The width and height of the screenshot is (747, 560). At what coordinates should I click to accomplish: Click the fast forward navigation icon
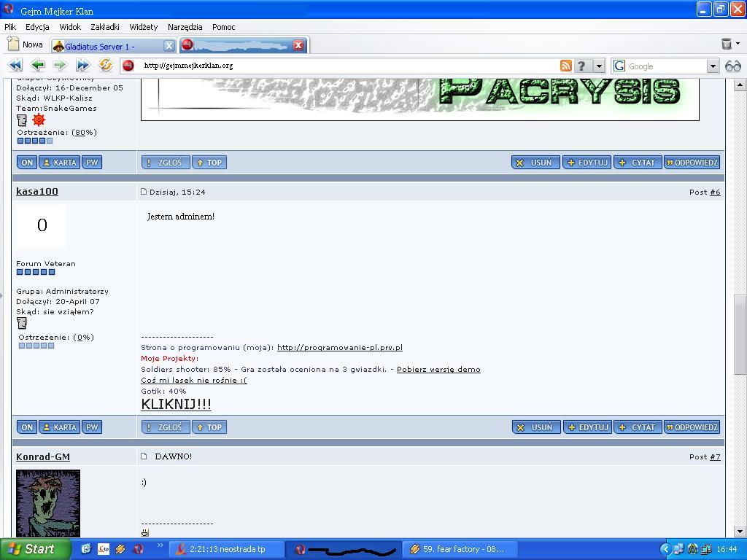click(x=83, y=66)
